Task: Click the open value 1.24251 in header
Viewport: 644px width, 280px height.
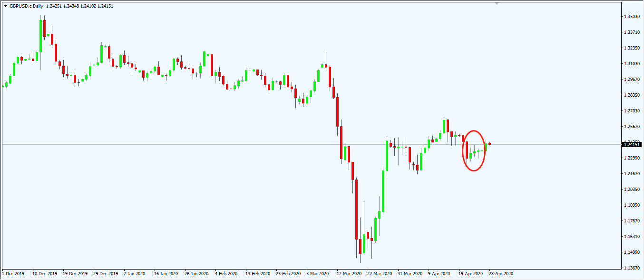Action: coord(55,6)
